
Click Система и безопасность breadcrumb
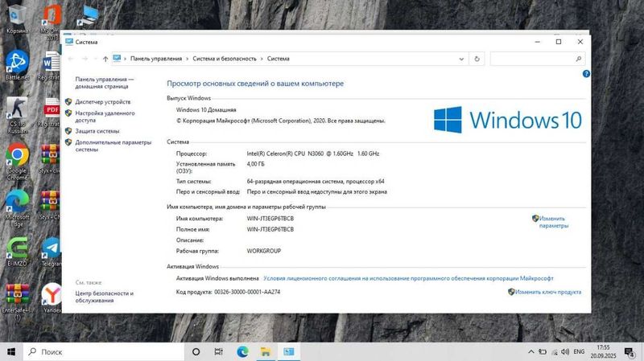[225, 59]
